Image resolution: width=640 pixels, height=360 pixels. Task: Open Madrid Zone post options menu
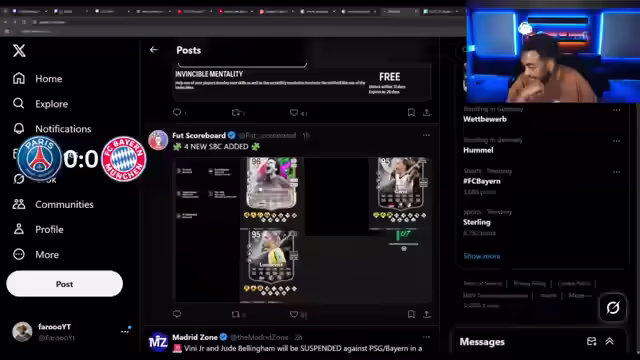coord(426,337)
